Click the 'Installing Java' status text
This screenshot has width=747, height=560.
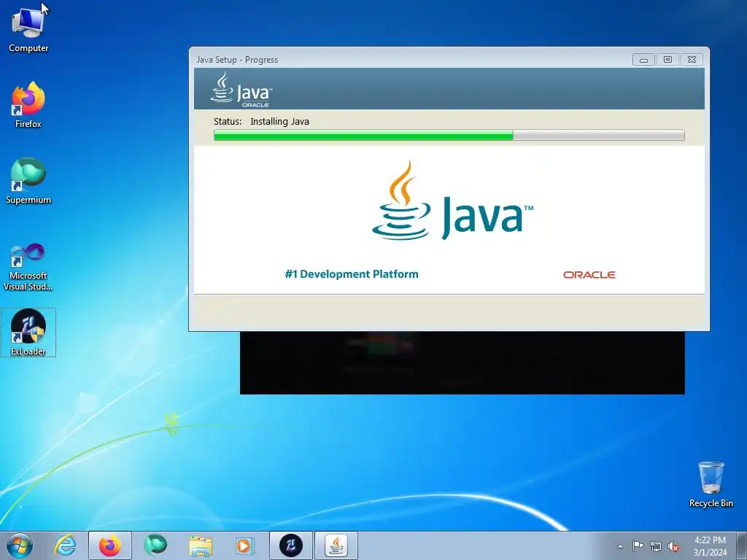(x=279, y=122)
